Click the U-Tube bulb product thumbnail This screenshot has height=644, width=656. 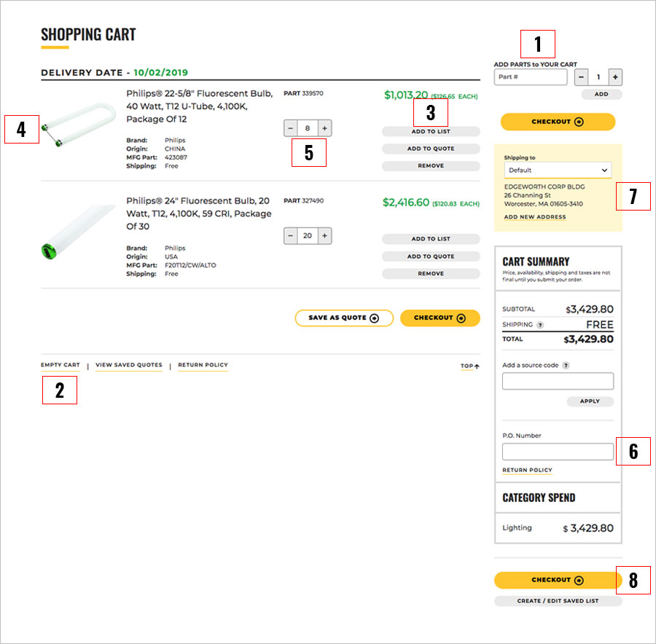click(77, 125)
